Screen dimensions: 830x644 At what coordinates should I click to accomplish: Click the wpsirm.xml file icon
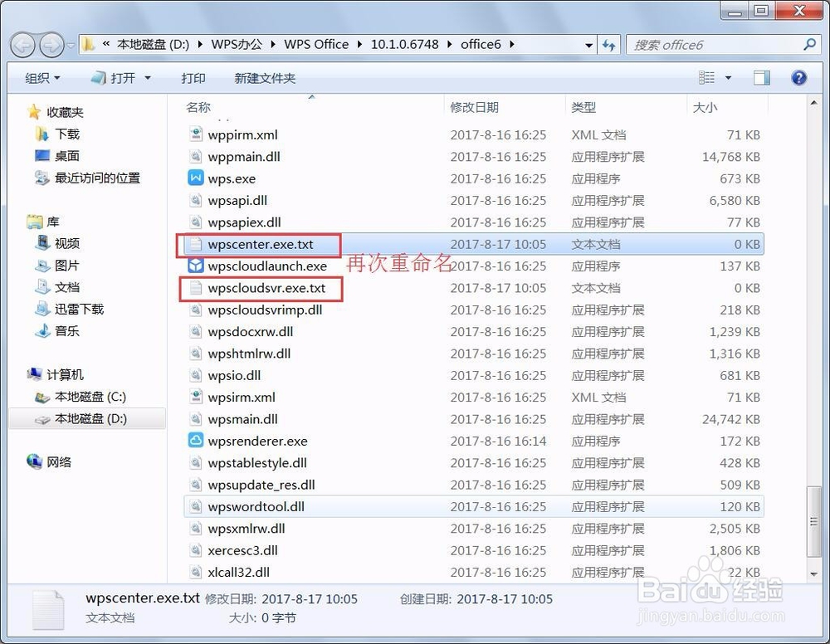click(x=196, y=397)
